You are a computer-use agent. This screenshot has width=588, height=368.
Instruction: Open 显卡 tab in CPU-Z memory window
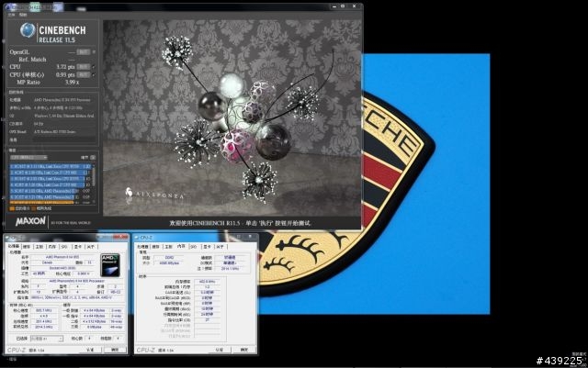tap(207, 247)
